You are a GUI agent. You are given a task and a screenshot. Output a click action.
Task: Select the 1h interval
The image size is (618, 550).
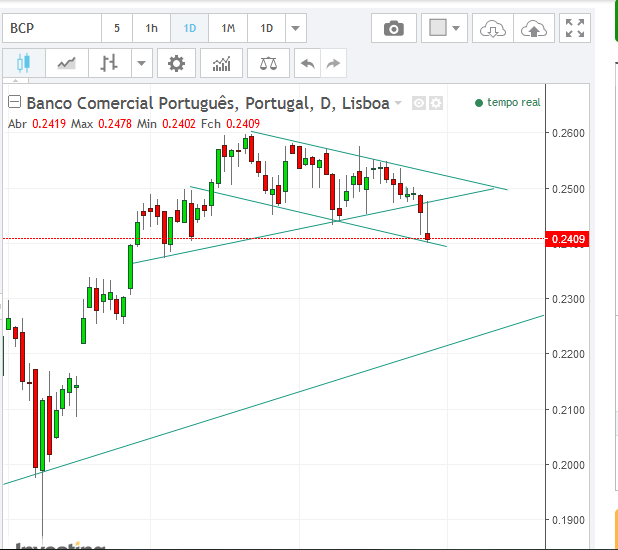point(151,28)
